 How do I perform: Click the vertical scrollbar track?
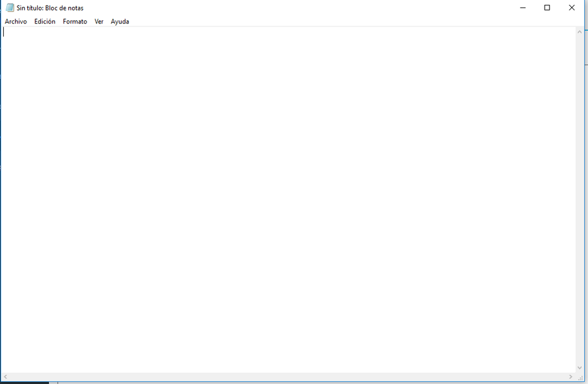(x=580, y=198)
